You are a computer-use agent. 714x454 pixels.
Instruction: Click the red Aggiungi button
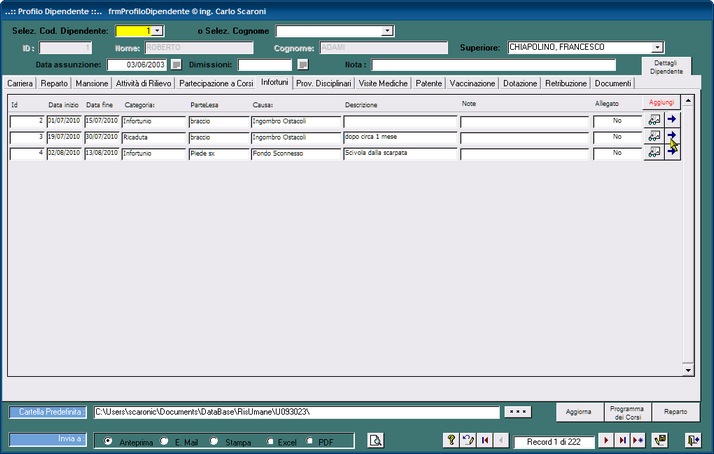(x=661, y=102)
